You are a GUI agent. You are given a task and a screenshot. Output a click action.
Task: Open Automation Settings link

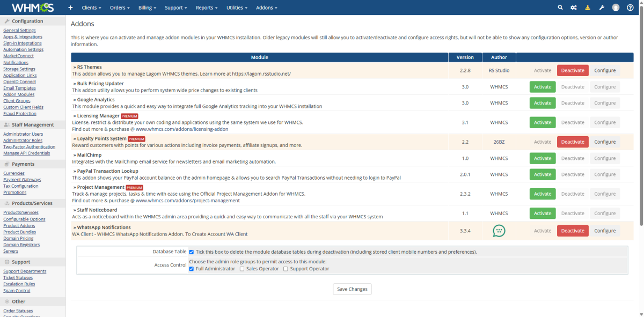[23, 49]
